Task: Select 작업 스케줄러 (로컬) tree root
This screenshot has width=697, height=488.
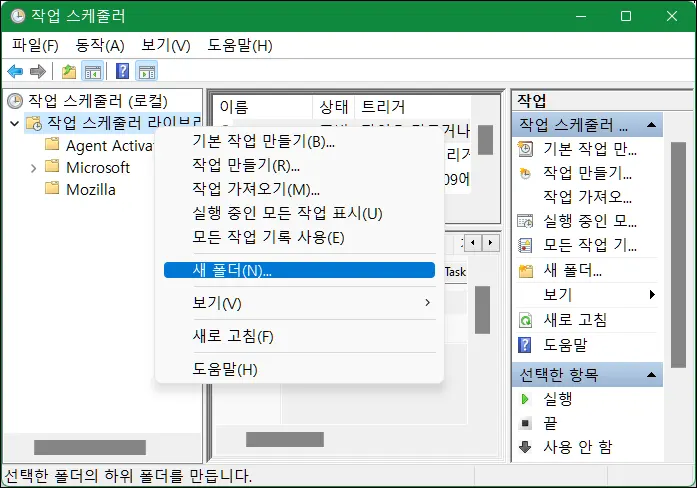Action: [x=98, y=101]
